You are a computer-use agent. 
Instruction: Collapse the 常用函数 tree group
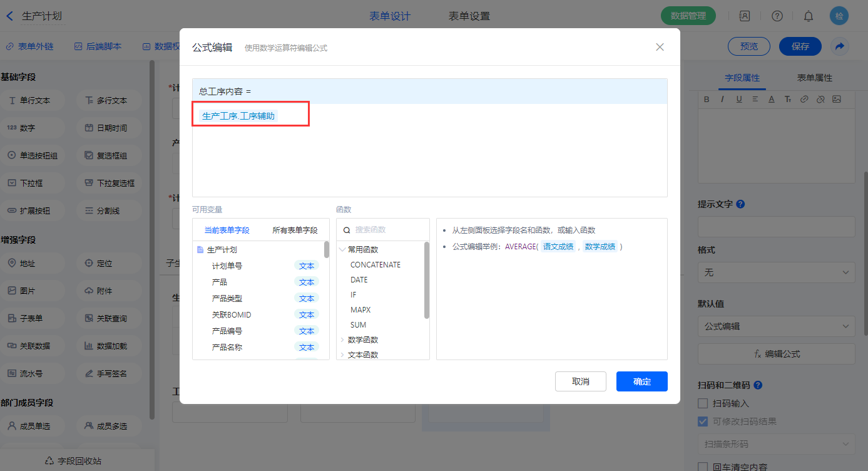click(342, 249)
